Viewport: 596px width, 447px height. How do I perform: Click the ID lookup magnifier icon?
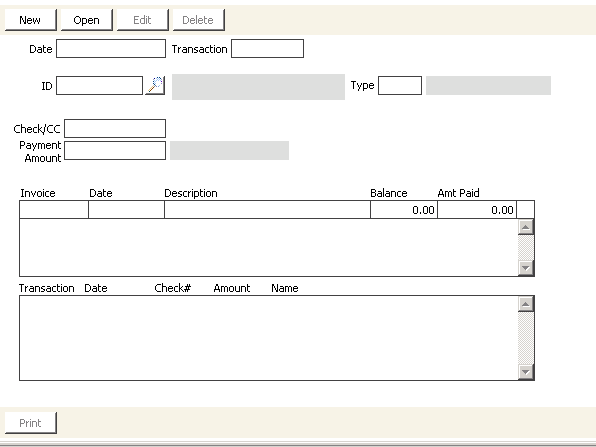pos(155,86)
